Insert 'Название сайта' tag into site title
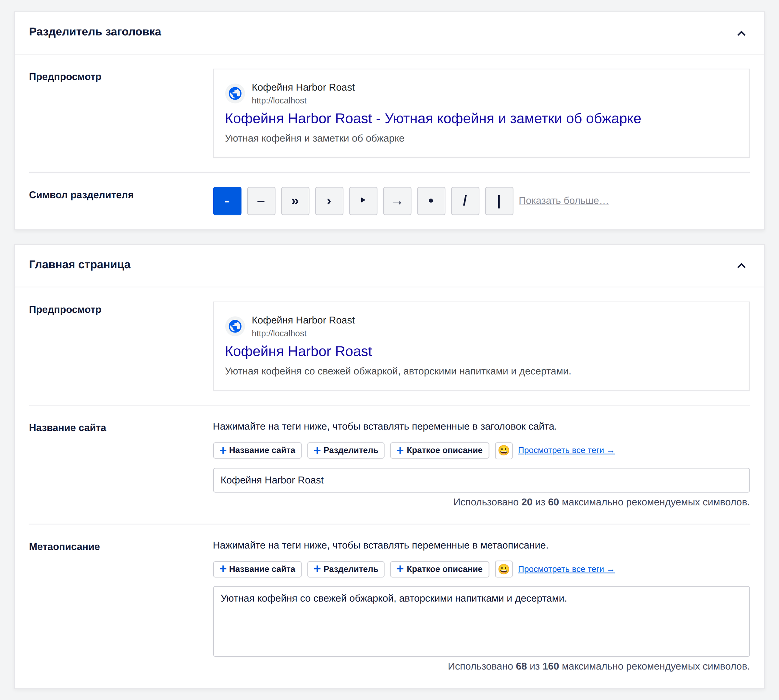This screenshot has width=779, height=700. click(x=257, y=450)
